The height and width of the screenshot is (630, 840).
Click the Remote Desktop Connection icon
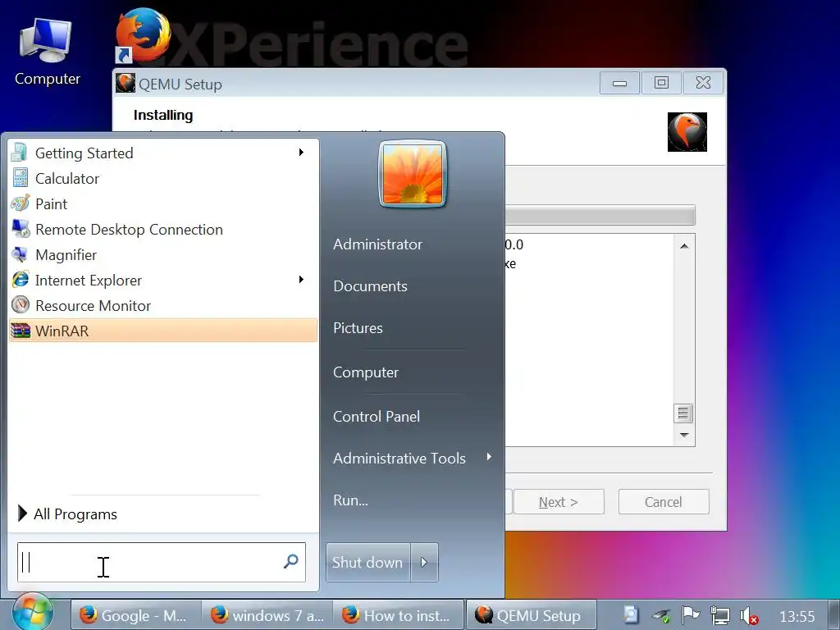point(21,230)
